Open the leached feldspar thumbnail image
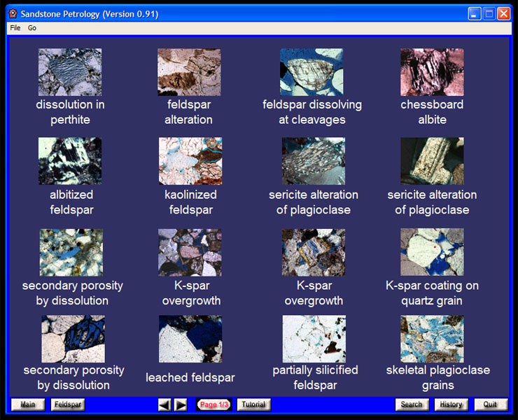The width and height of the screenshot is (518, 420). (190, 339)
